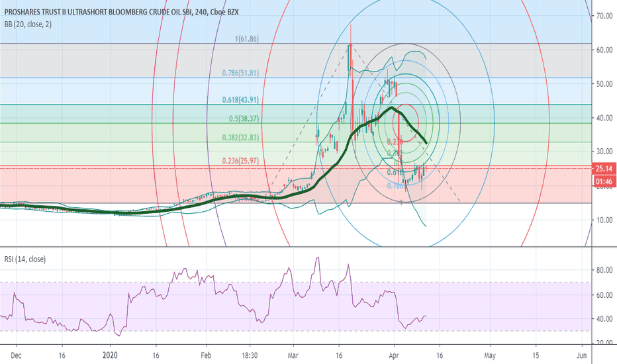Click the 60.00 price axis label
Viewport: 617px width, 364px height.
point(604,50)
